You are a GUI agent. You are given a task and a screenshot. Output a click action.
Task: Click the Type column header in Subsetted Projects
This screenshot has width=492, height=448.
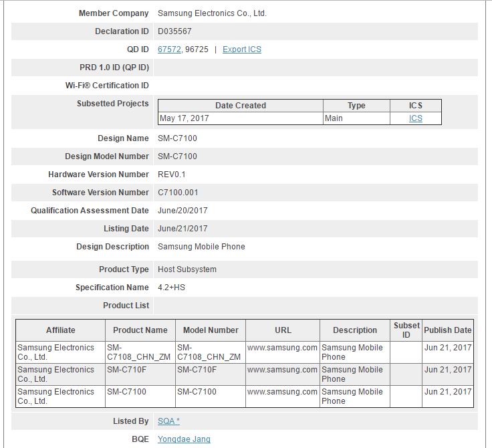356,106
